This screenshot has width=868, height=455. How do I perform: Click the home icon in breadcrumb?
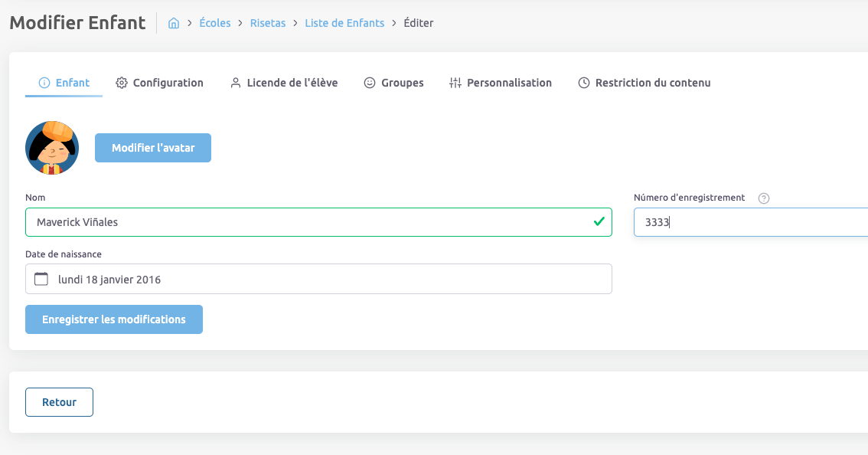click(x=174, y=23)
